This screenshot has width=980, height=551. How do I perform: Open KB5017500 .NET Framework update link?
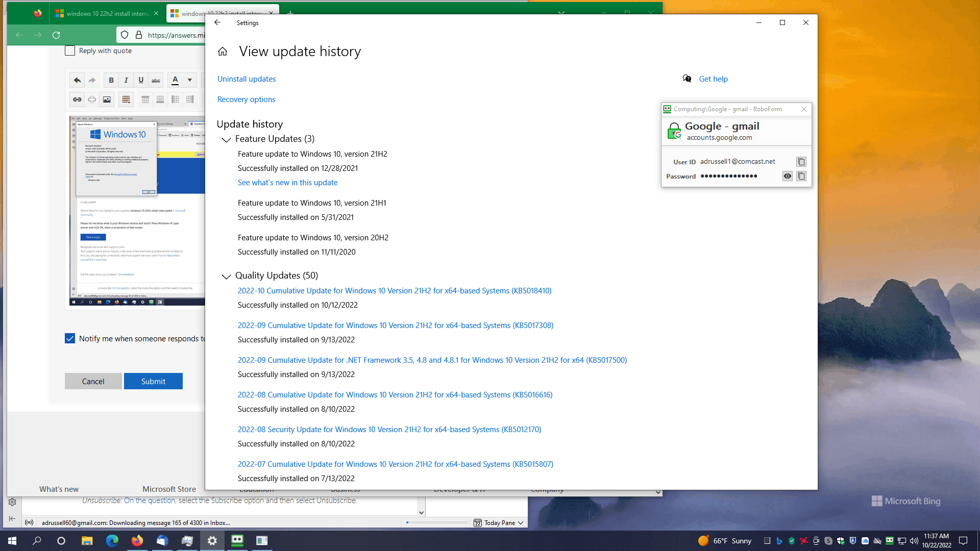[432, 360]
